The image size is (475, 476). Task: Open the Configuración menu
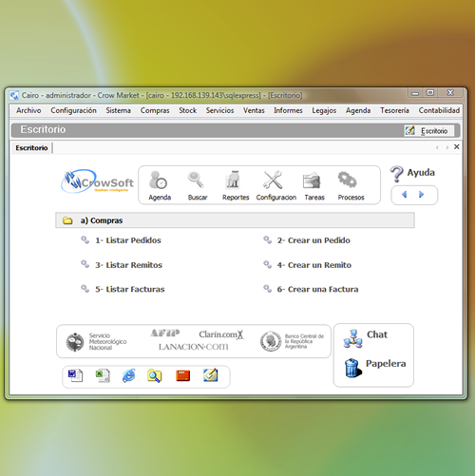coord(73,110)
